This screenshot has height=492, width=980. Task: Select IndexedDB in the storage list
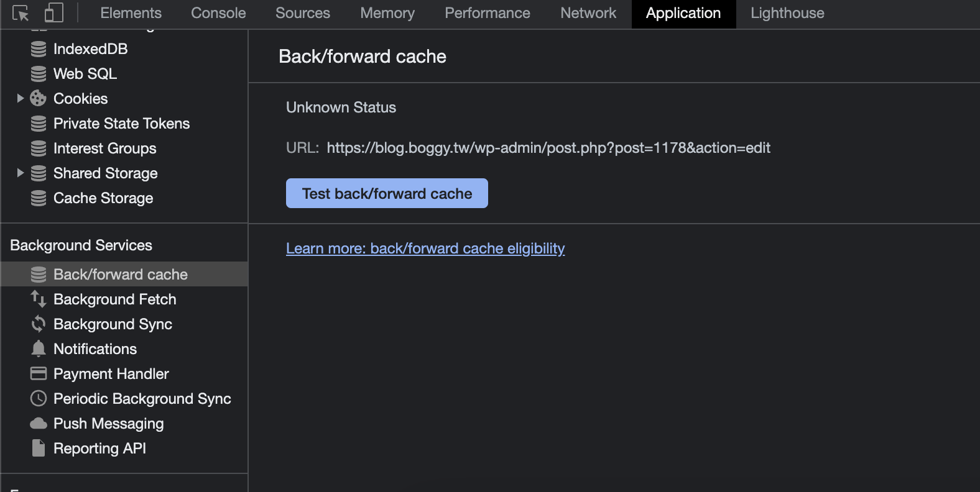click(90, 49)
